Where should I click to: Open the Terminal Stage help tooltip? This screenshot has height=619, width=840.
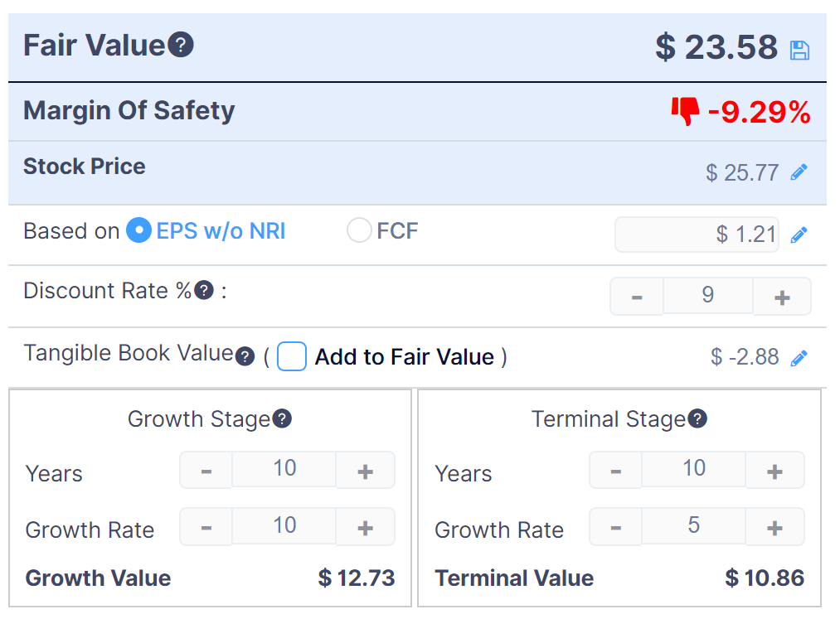tap(698, 418)
